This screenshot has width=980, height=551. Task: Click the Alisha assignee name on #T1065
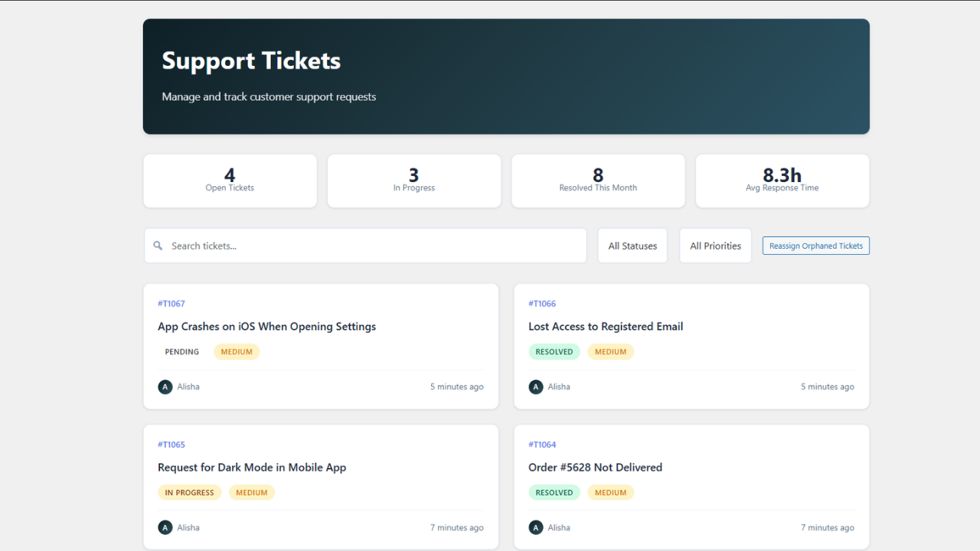pyautogui.click(x=188, y=527)
